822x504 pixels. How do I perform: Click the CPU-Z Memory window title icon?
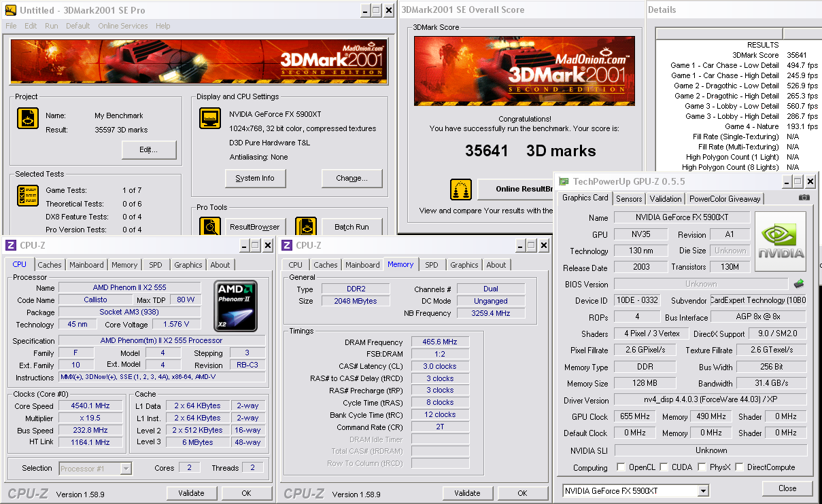[287, 245]
